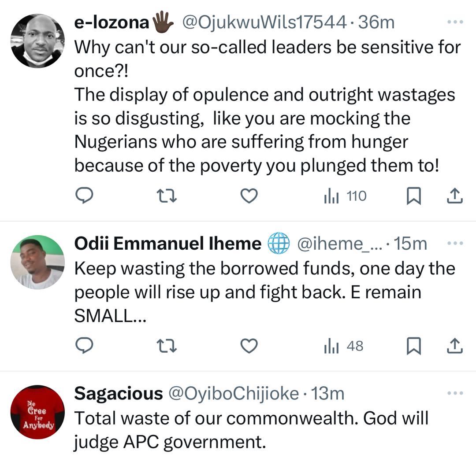Bookmark e-lozona's tweet
Image resolution: width=476 pixels, height=458 pixels.
point(413,196)
